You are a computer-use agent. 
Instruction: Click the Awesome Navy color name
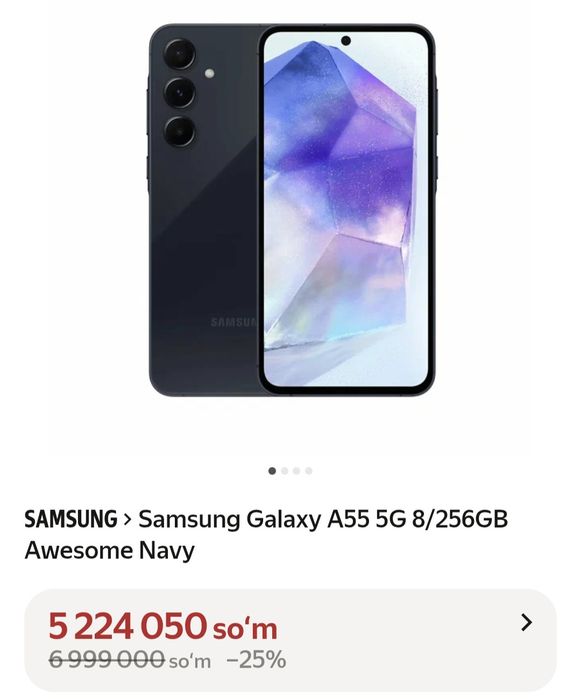pyautogui.click(x=110, y=551)
